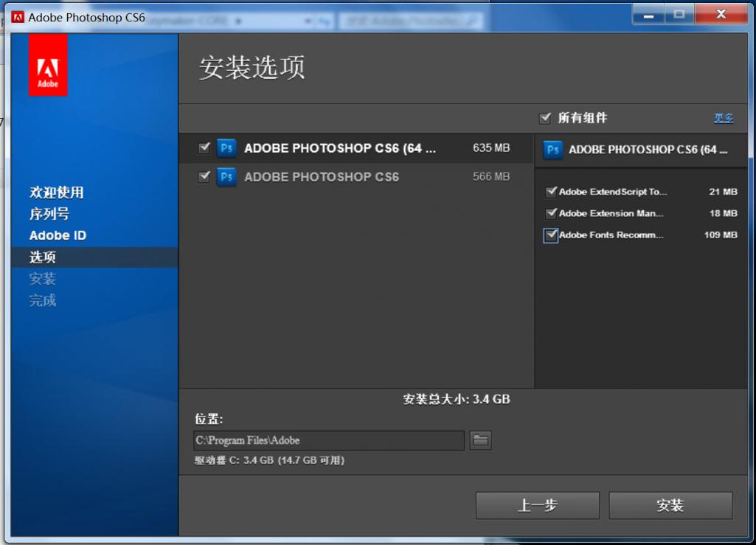
Task: Go back with the 上一步 button
Action: pyautogui.click(x=537, y=506)
